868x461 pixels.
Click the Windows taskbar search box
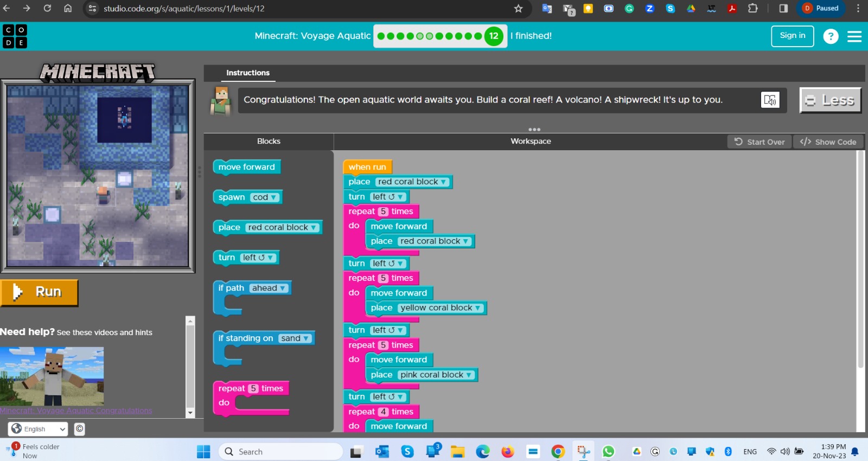point(281,451)
